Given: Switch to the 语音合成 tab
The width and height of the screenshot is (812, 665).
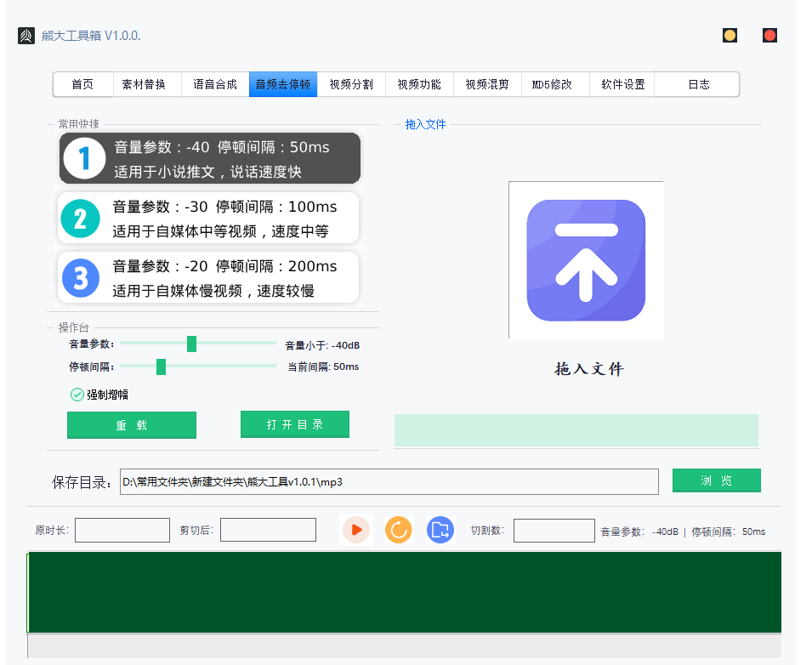Looking at the screenshot, I should (x=215, y=84).
